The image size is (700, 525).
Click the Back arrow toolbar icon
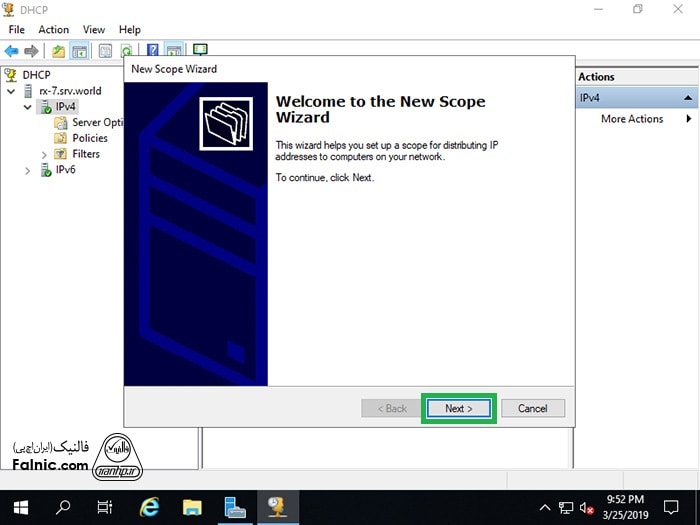(x=12, y=50)
